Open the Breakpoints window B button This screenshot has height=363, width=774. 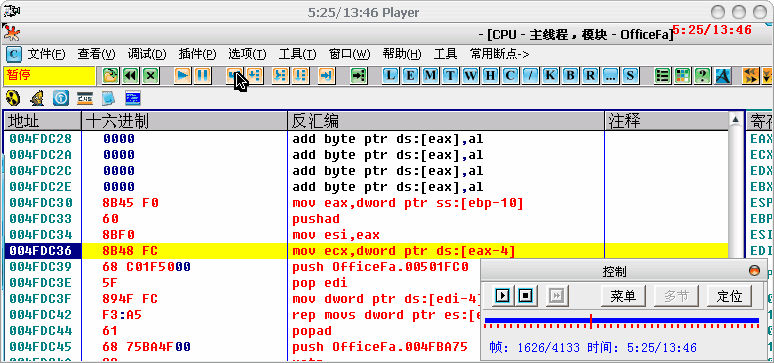coord(570,76)
